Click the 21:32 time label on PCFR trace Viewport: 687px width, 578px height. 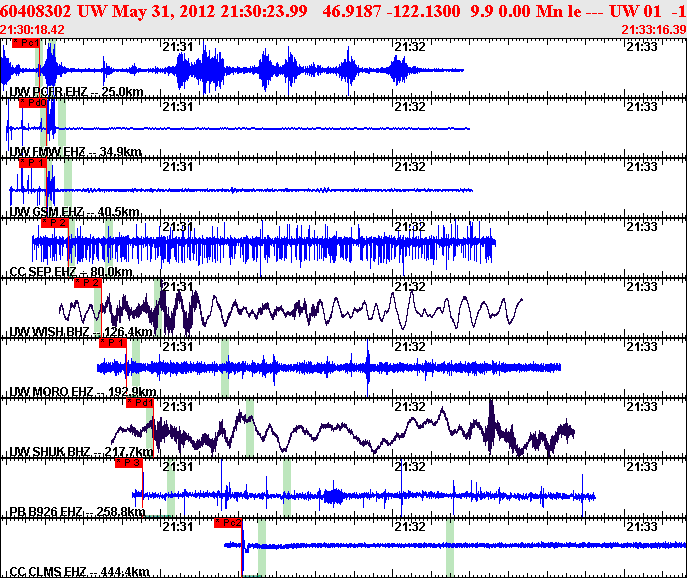[x=410, y=46]
